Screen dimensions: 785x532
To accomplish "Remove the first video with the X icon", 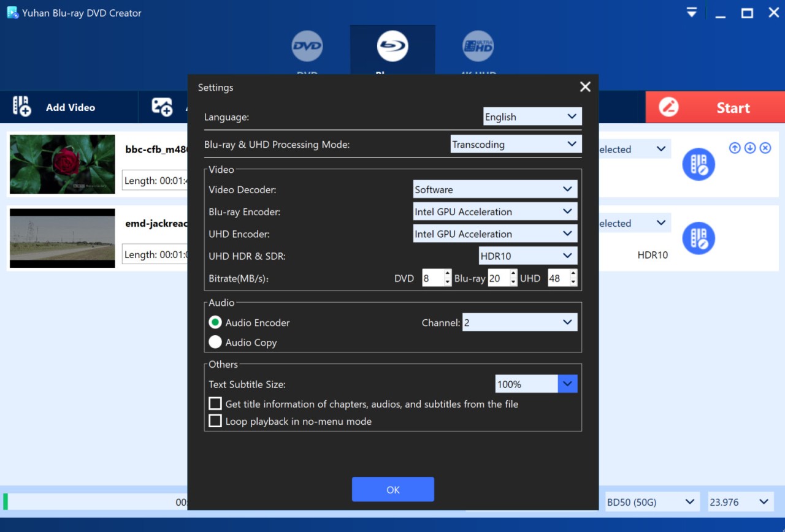I will [765, 148].
